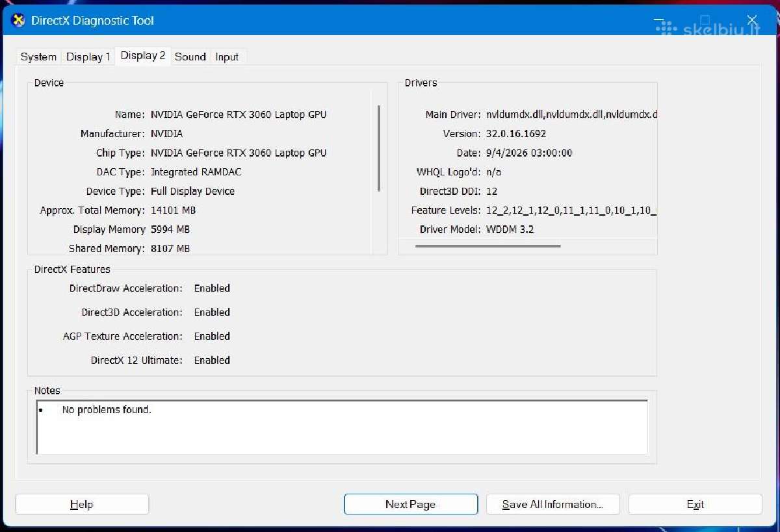This screenshot has width=780, height=532.
Task: Click the Notes text box
Action: pos(342,427)
